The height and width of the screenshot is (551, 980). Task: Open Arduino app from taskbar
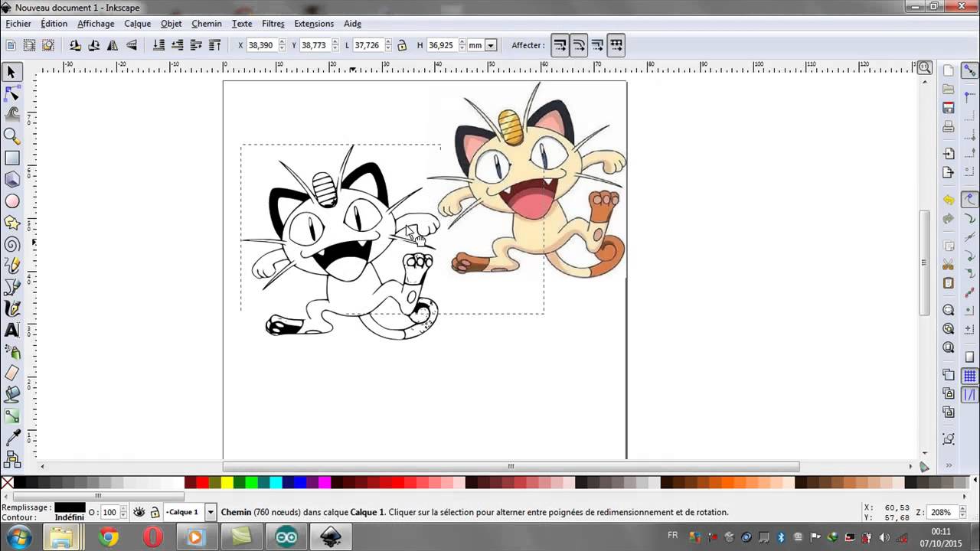coord(286,537)
